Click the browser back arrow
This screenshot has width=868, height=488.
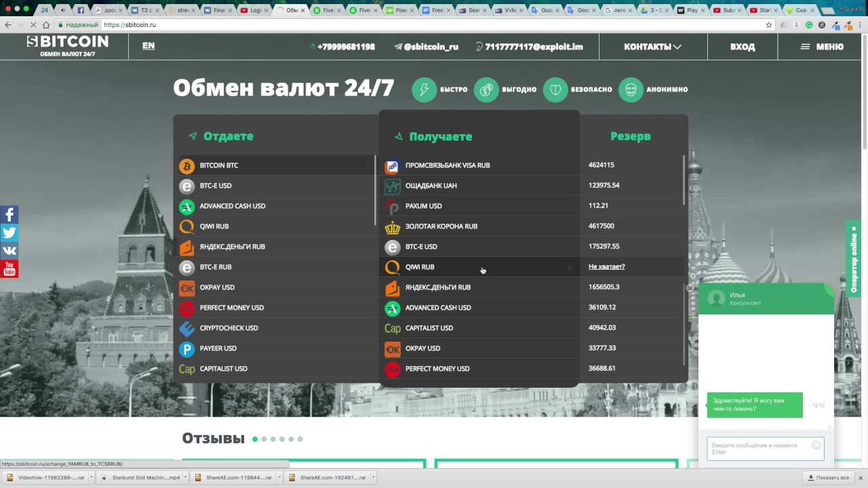pyautogui.click(x=8, y=24)
